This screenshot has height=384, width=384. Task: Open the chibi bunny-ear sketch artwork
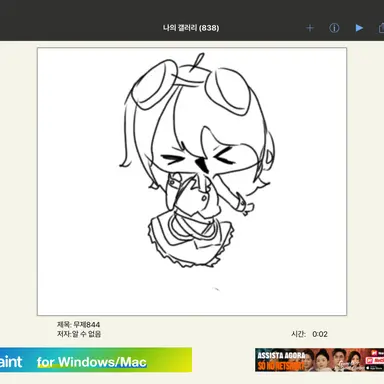tap(192, 181)
